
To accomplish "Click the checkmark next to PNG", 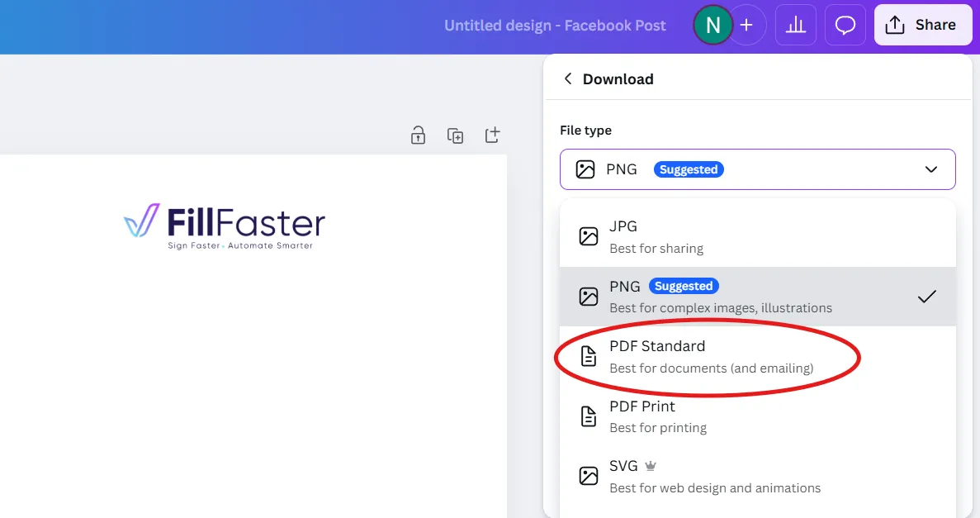I will 928,297.
